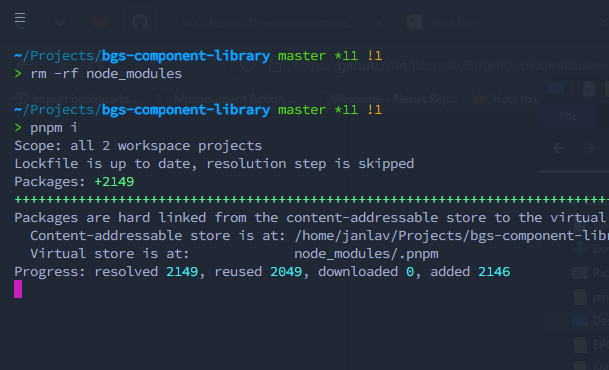Open the File menu in the background window
This screenshot has width=609, height=370.
(568, 116)
